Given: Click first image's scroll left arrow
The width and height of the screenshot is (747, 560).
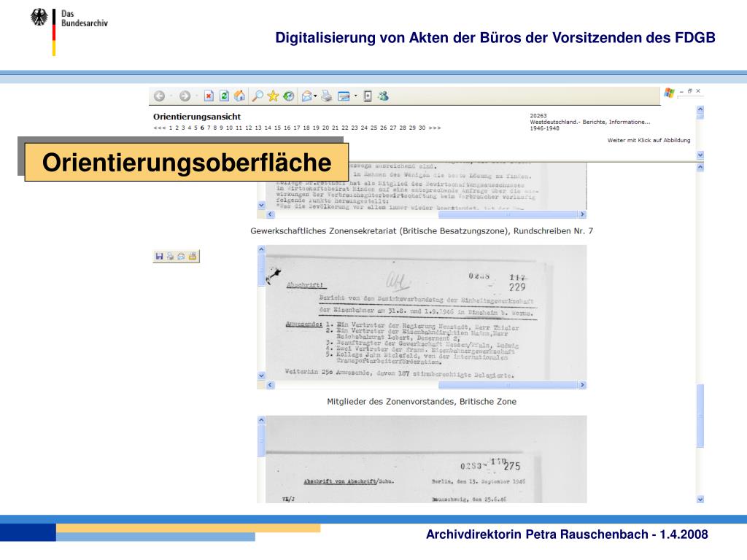Looking at the screenshot, I should 271,214.
